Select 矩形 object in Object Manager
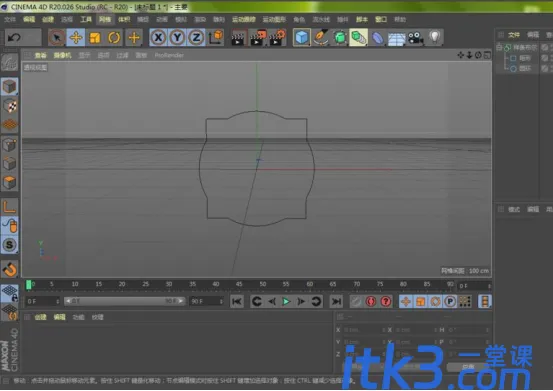Image resolution: width=553 pixels, height=391 pixels. 525,58
